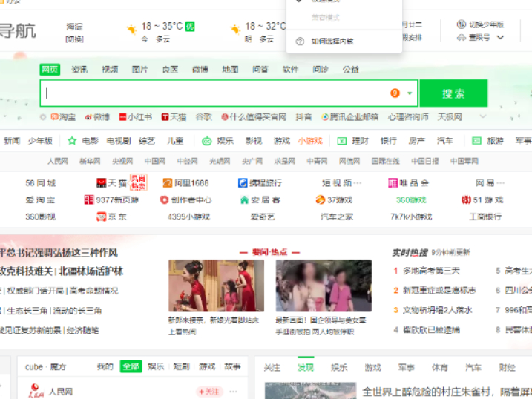Image resolution: width=532 pixels, height=399 pixels.
Task: Select the 短剧 cube filter tab
Action: 181,366
